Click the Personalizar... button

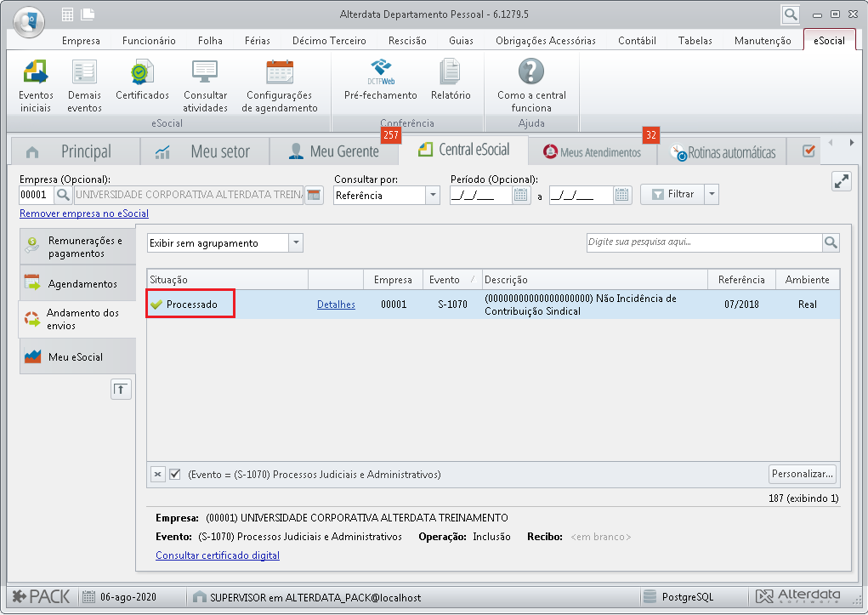click(x=803, y=474)
